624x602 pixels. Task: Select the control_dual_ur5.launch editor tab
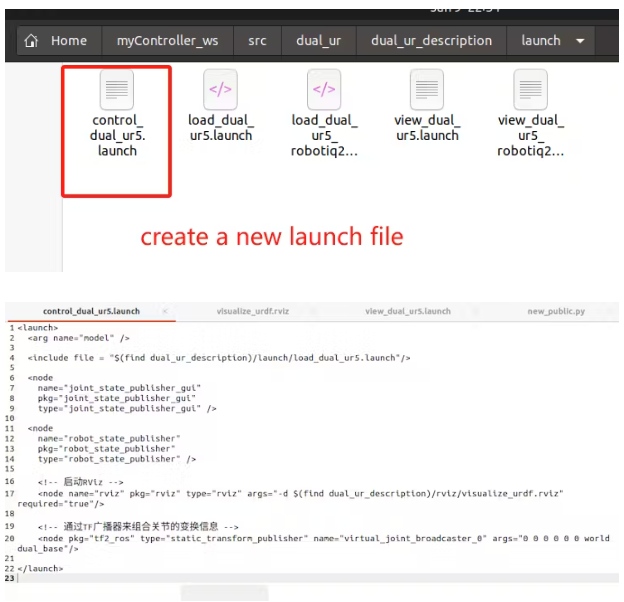click(x=91, y=311)
